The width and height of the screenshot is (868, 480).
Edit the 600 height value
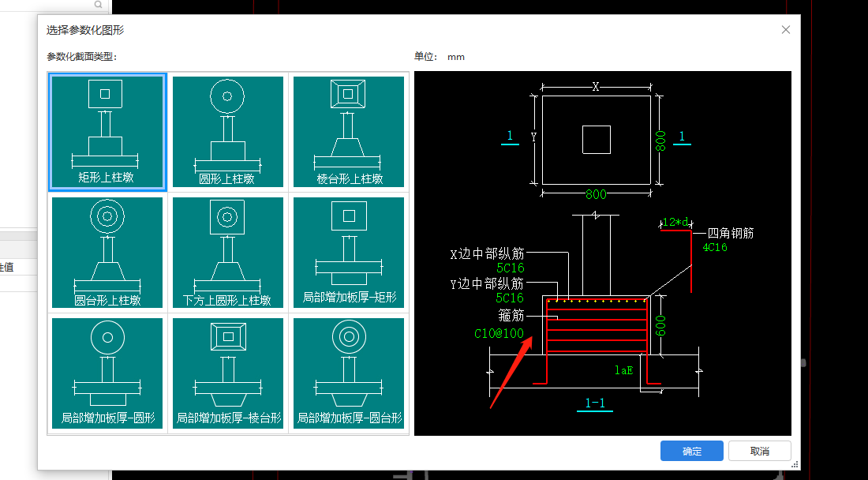click(x=660, y=325)
